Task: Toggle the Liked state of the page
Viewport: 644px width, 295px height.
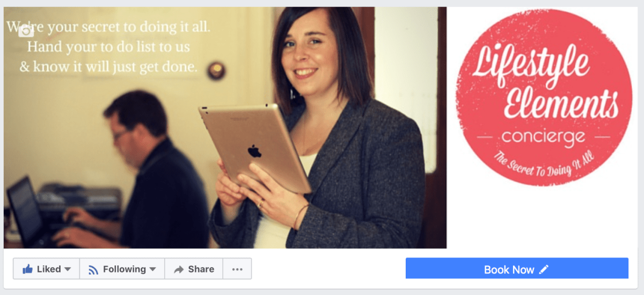Action: click(46, 269)
